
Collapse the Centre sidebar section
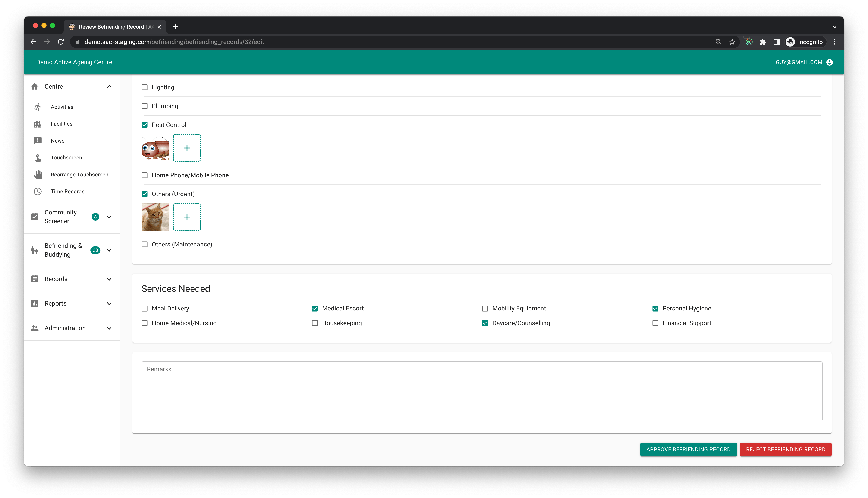click(109, 87)
